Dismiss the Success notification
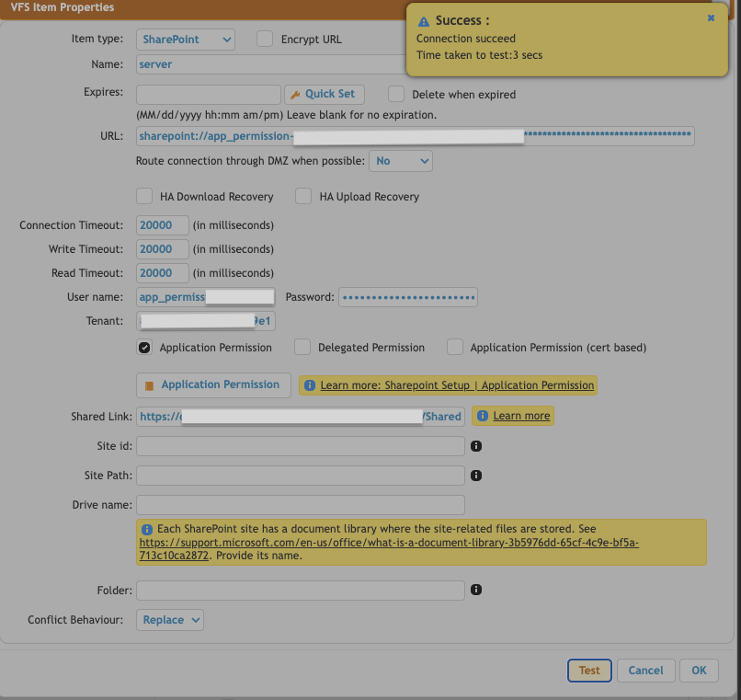Viewport: 741px width, 700px height. click(x=709, y=17)
